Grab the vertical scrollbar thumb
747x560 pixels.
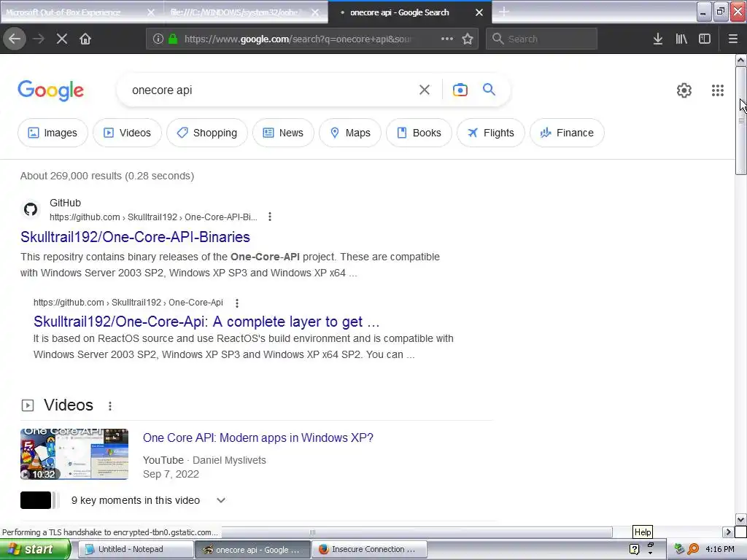740,121
